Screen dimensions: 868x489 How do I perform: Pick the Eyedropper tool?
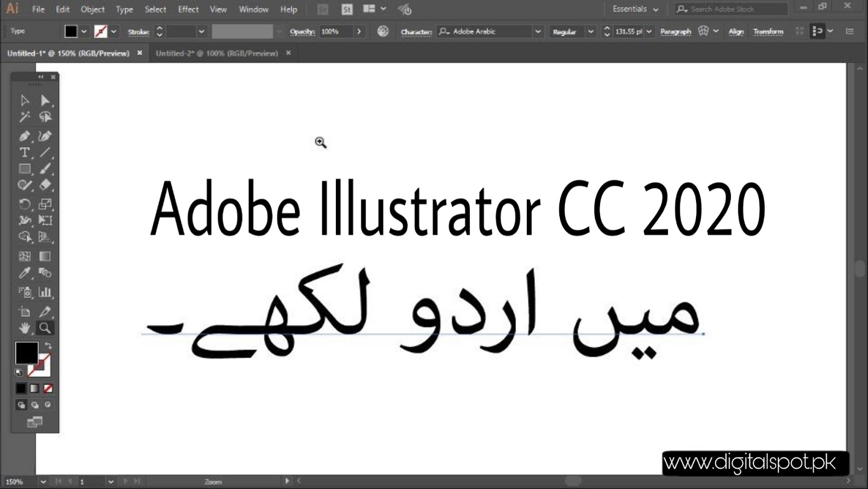point(24,273)
